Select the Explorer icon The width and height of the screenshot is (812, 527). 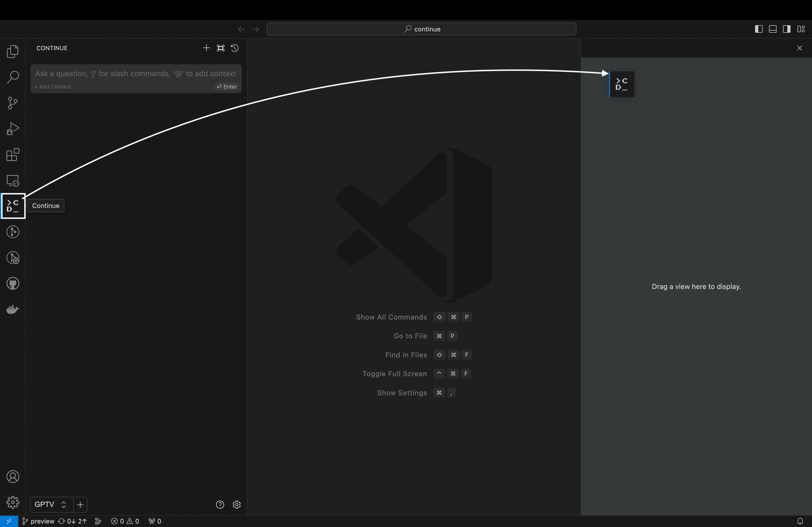pos(13,51)
